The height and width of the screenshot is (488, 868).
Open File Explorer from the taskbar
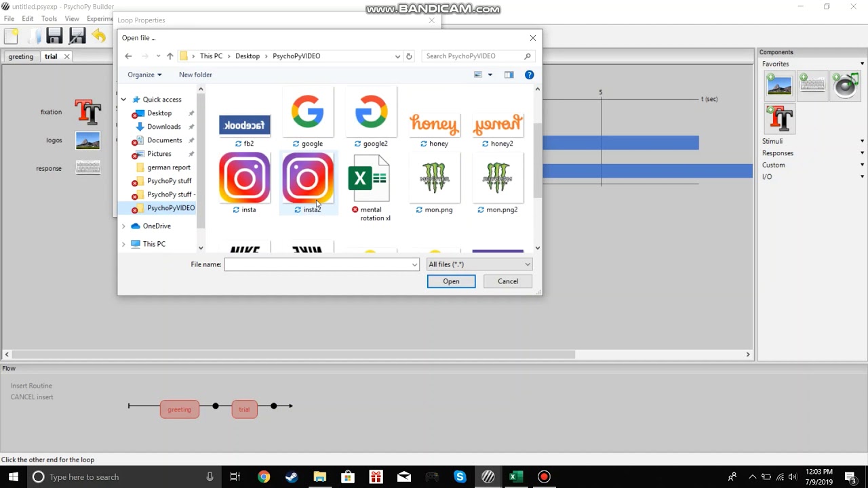point(319,477)
